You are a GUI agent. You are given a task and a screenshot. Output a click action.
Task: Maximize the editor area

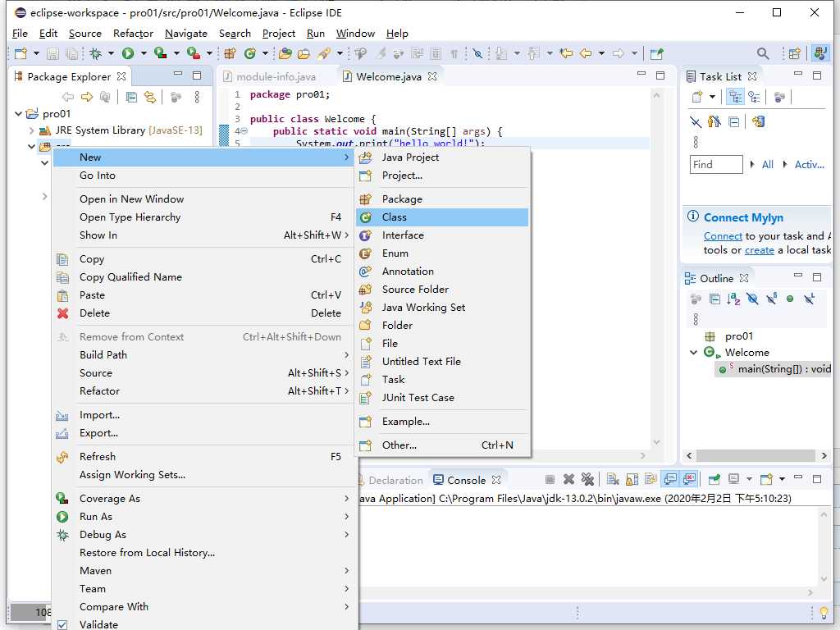[x=660, y=75]
